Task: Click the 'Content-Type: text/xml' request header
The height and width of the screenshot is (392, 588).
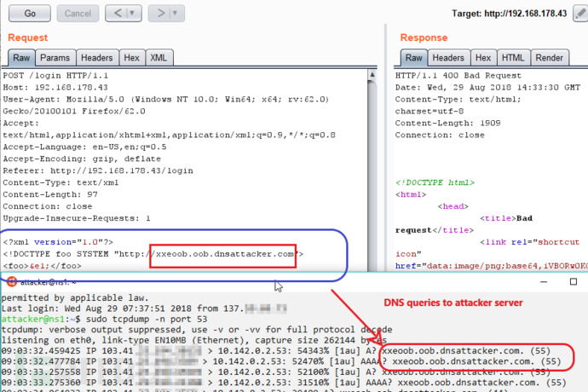Action: point(61,182)
